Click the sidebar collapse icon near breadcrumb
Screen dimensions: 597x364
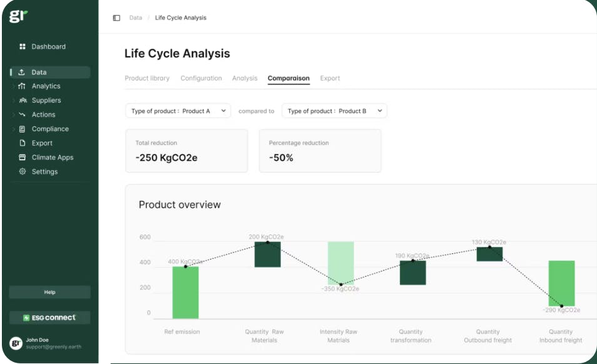(116, 18)
